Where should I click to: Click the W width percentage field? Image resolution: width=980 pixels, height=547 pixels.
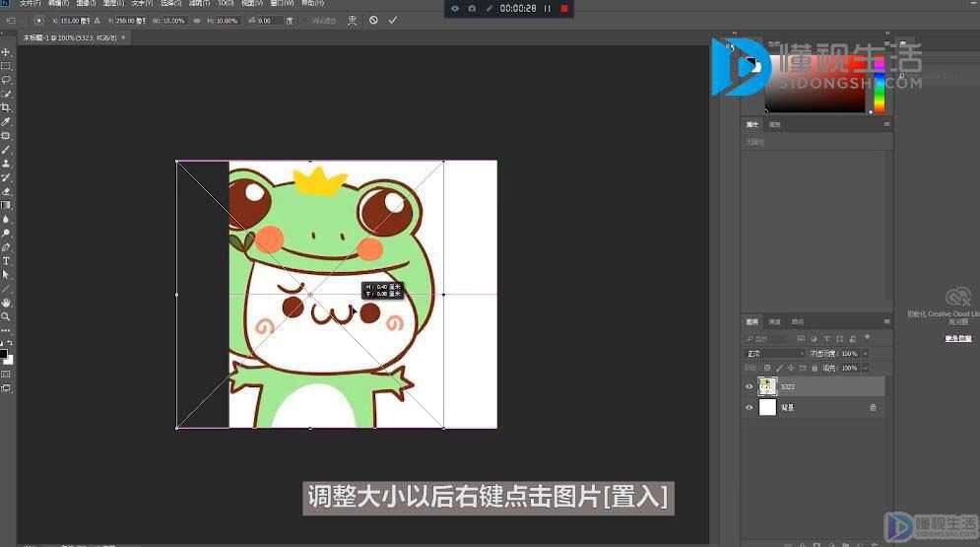point(172,21)
